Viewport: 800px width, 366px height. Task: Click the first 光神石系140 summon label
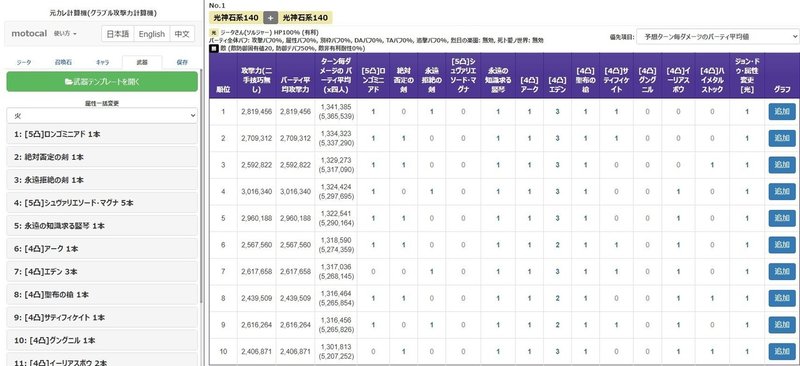click(236, 18)
